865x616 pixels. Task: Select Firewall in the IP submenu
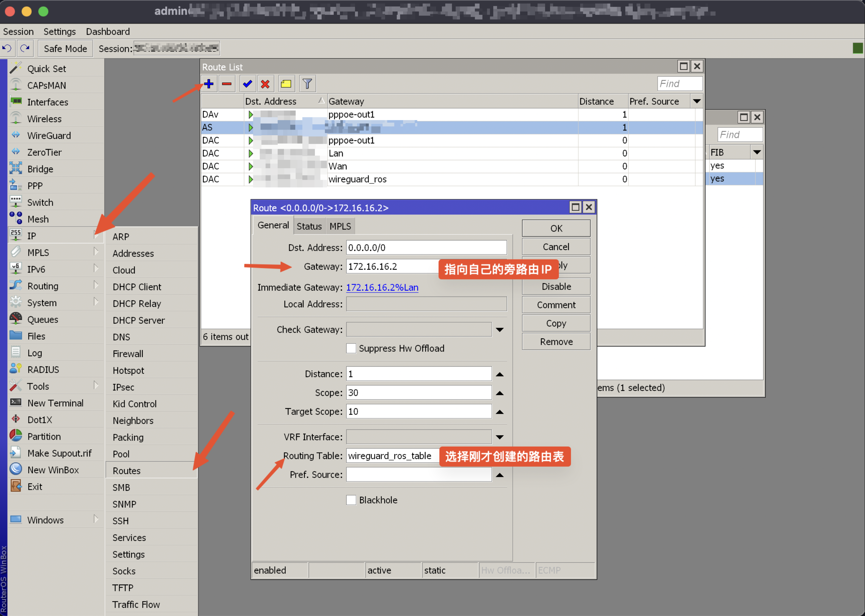pyautogui.click(x=128, y=353)
